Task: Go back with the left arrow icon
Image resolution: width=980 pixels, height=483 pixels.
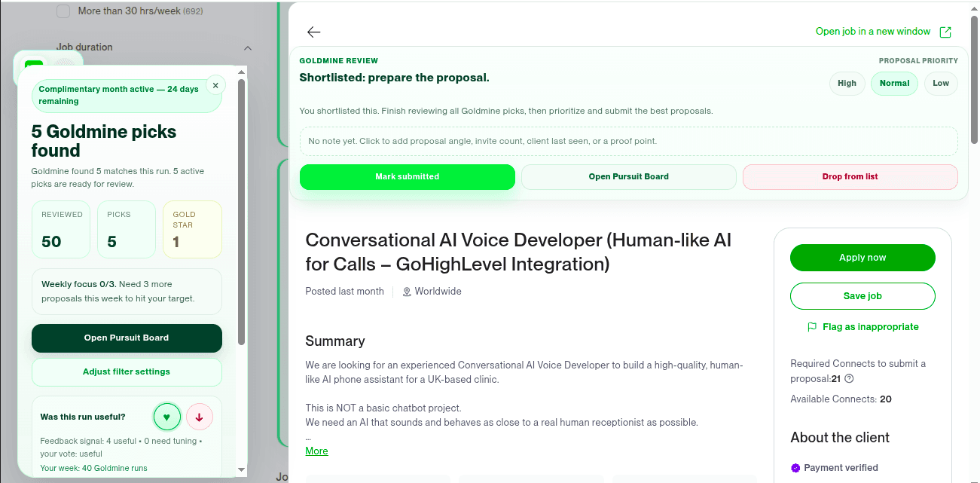Action: click(314, 32)
